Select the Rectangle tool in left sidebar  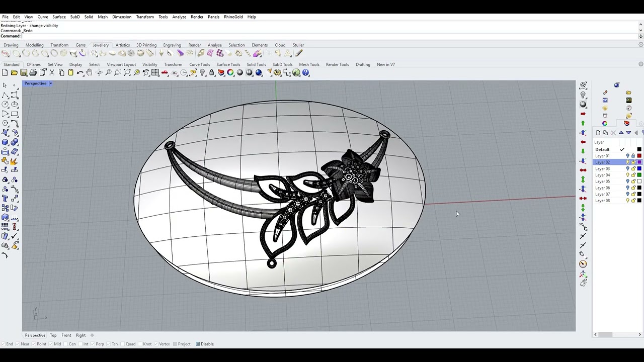tap(15, 114)
